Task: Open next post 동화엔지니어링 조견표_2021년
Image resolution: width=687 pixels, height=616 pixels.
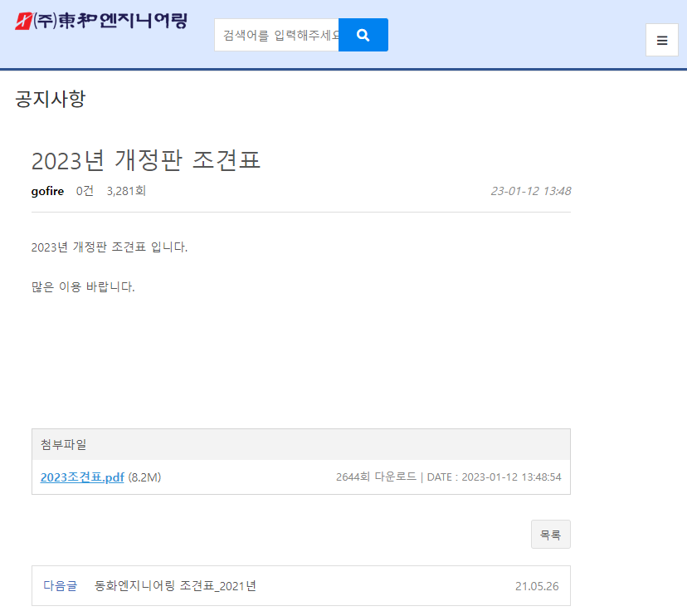Action: [x=175, y=586]
